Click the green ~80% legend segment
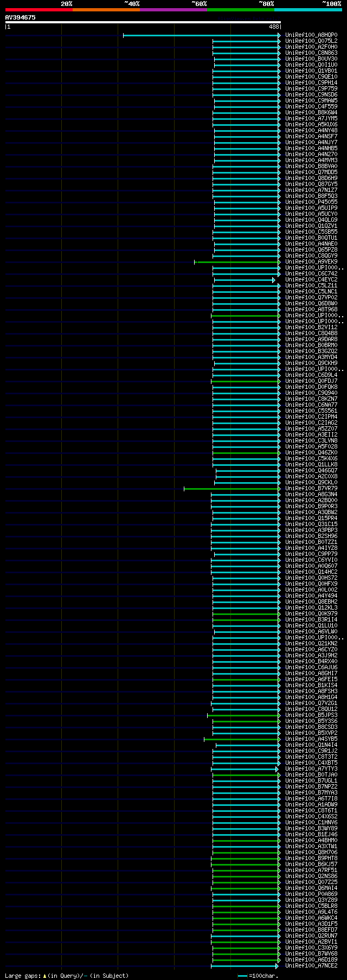Screen dimensions: 347x980 click(x=241, y=9)
